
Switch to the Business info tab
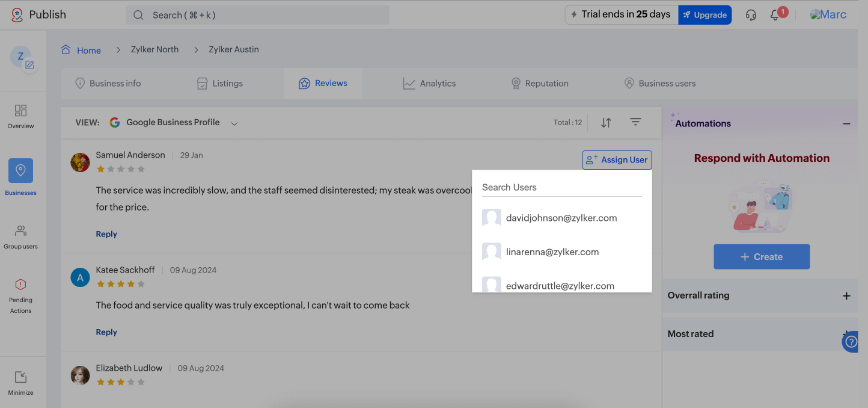point(108,84)
